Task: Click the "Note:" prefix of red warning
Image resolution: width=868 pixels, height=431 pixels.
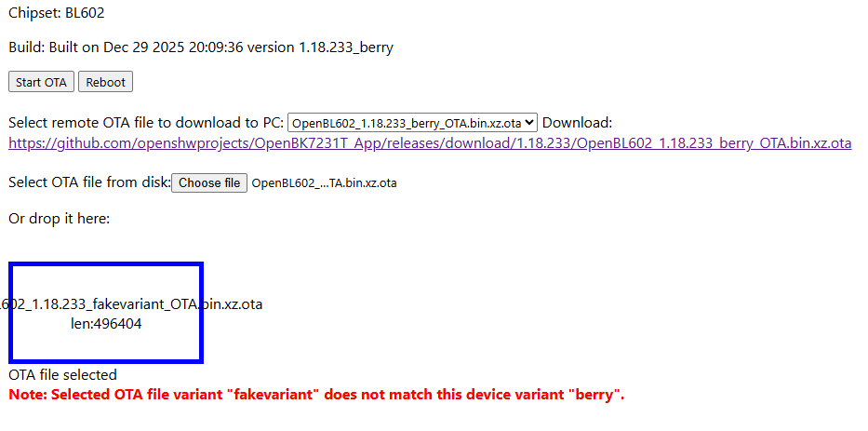Action: pyautogui.click(x=28, y=395)
